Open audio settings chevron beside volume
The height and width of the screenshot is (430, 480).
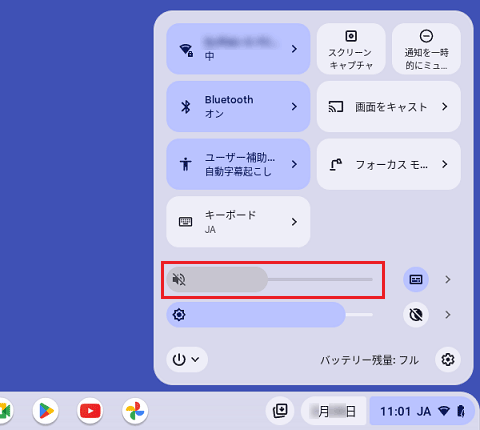pyautogui.click(x=448, y=279)
